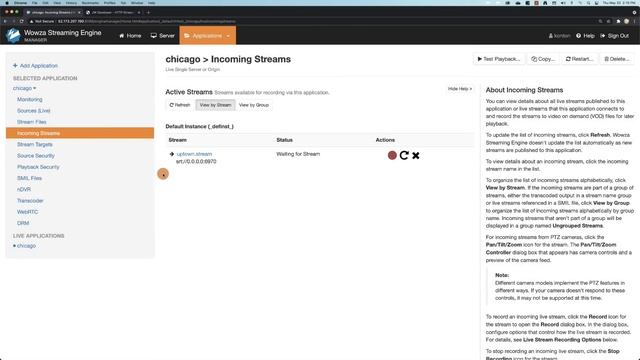This screenshot has height=360, width=640.
Task: Open the Server menu item
Action: pyautogui.click(x=162, y=36)
